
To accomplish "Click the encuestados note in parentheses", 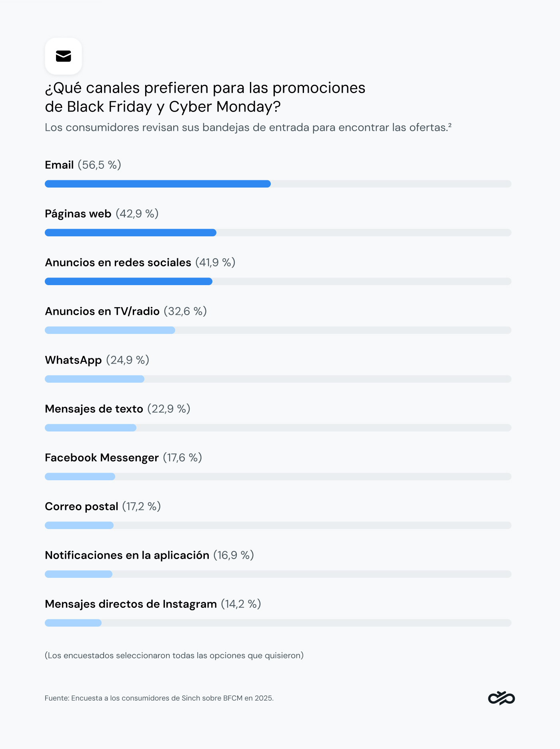I will coord(174,655).
